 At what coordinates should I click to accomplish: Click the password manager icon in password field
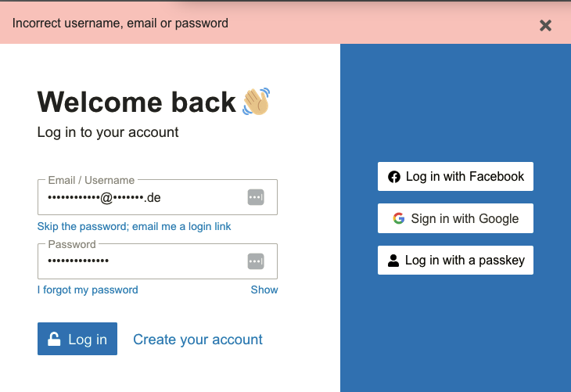pyautogui.click(x=256, y=261)
